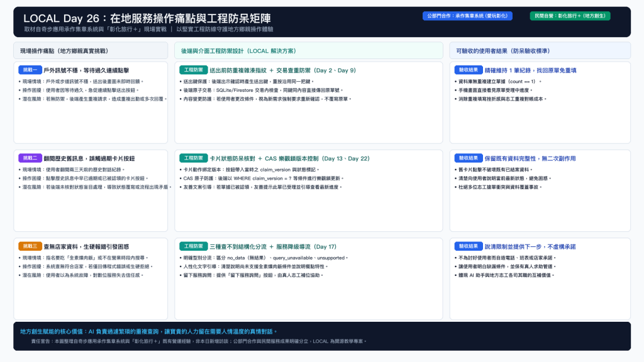
Task: Click bullet '人性化文字引導' in third defense card
Action: pos(254,266)
